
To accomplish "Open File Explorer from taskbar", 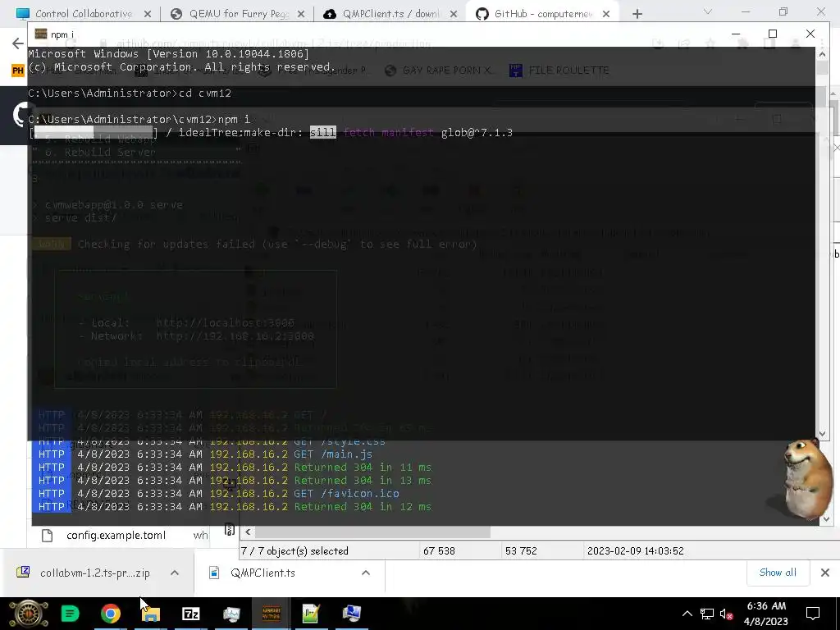I will coord(151,614).
